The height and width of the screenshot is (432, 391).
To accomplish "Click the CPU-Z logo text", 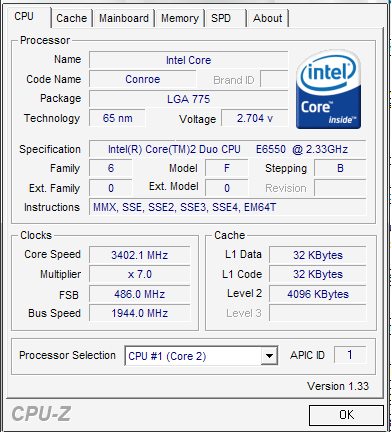I will coord(41,414).
